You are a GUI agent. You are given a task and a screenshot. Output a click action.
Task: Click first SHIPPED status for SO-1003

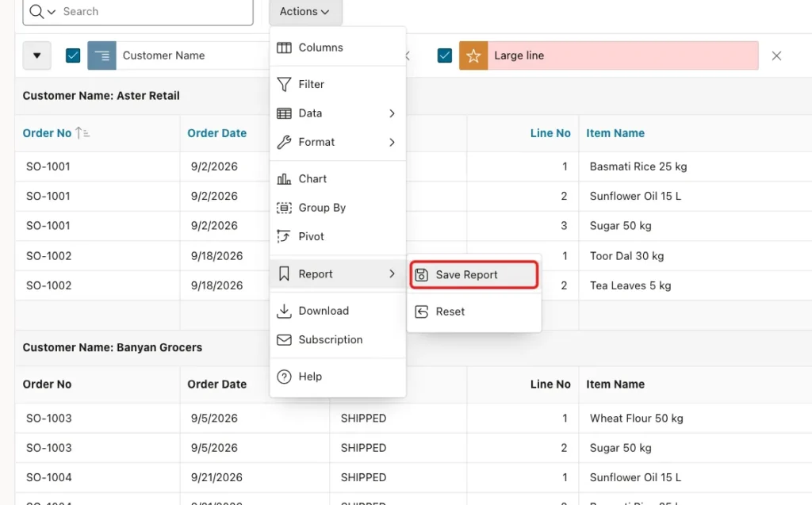363,418
